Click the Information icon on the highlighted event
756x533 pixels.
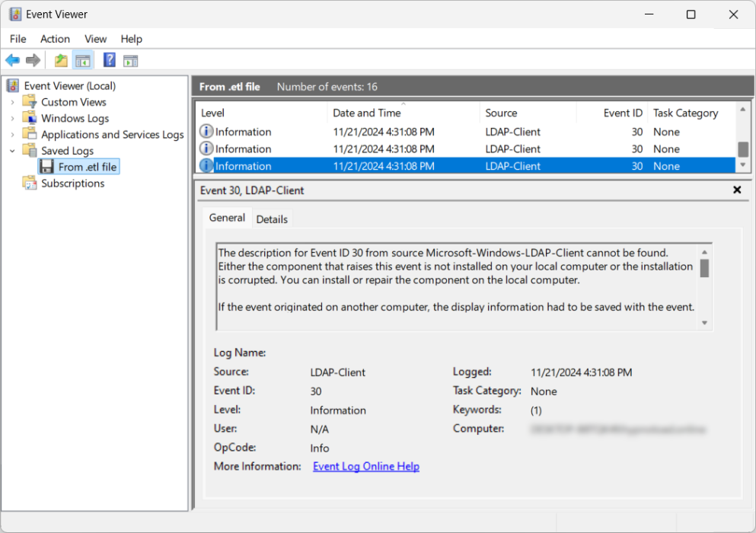(x=204, y=165)
